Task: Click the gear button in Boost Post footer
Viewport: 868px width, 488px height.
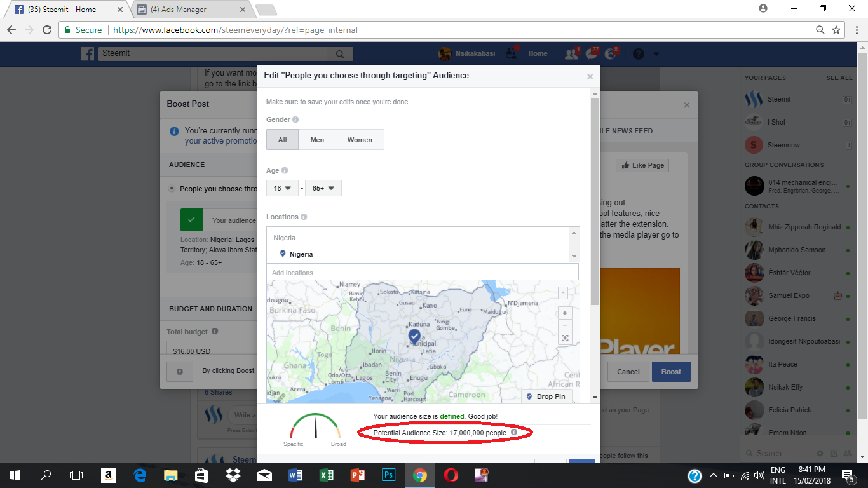Action: (180, 372)
